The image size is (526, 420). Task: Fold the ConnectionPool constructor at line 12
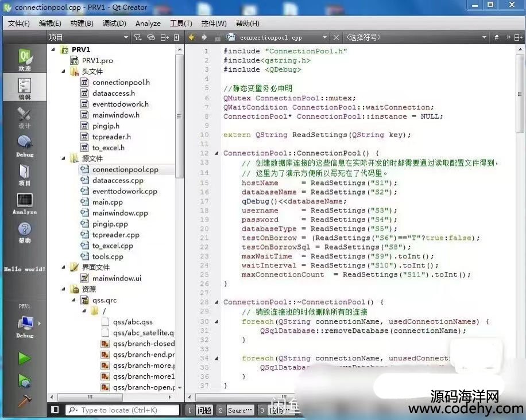(216, 153)
